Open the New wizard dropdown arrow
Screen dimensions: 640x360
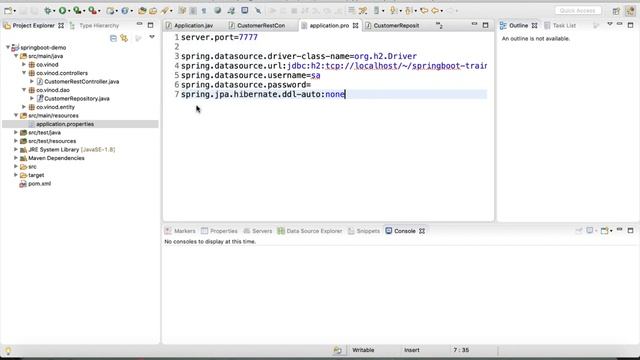tap(15, 11)
